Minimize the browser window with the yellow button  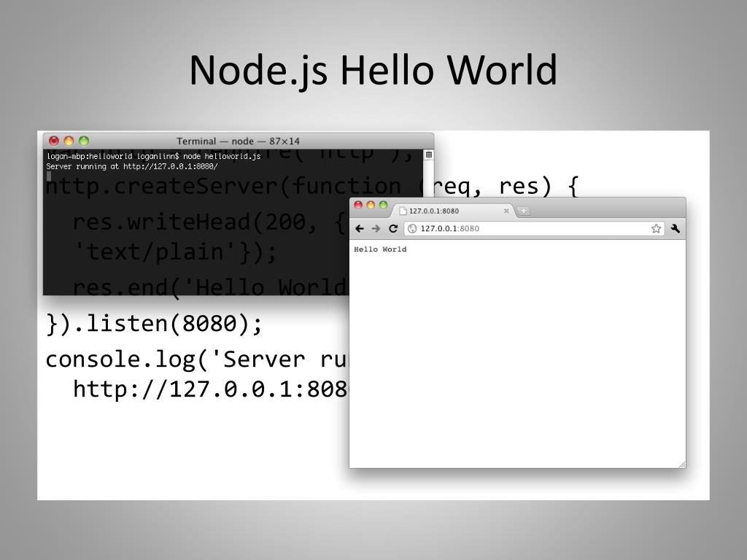pyautogui.click(x=371, y=205)
